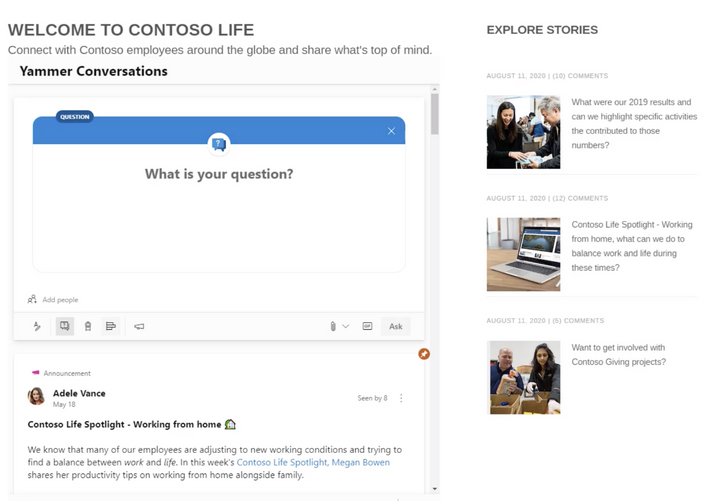Select the announcement megaphone icon
Viewport: 716px width, 501px height.
(139, 326)
